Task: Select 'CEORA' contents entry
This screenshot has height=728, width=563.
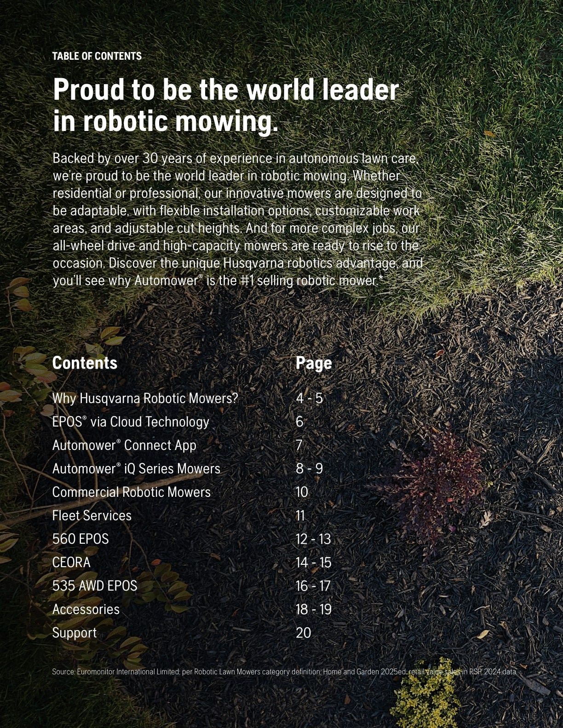Action: click(x=71, y=562)
